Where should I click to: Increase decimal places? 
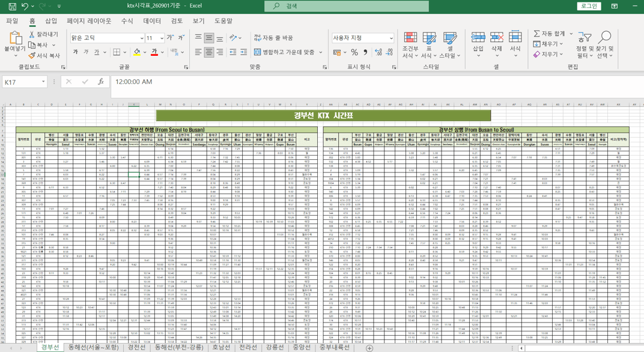pyautogui.click(x=378, y=52)
